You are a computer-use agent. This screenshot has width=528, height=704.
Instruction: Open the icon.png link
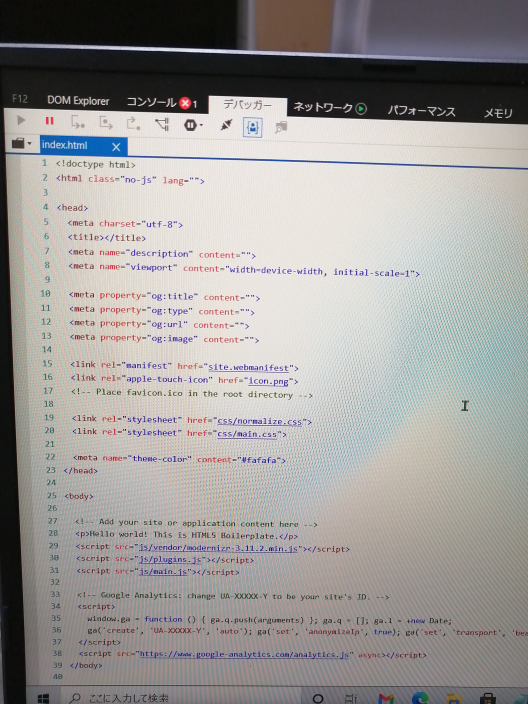tap(268, 381)
